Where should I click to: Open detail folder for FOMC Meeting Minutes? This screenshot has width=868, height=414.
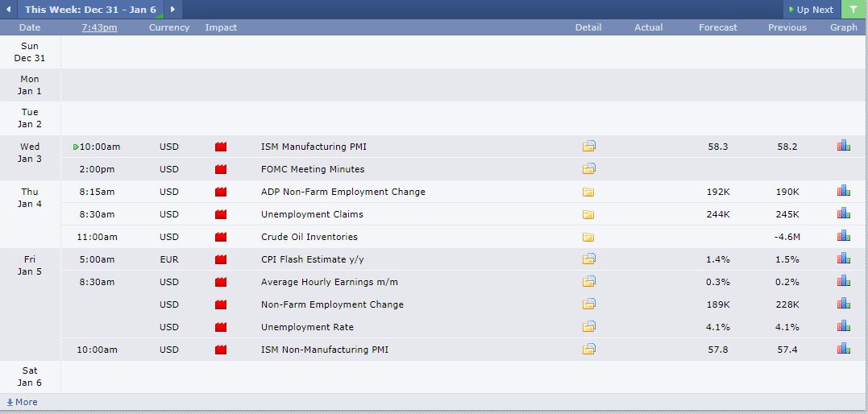click(588, 169)
